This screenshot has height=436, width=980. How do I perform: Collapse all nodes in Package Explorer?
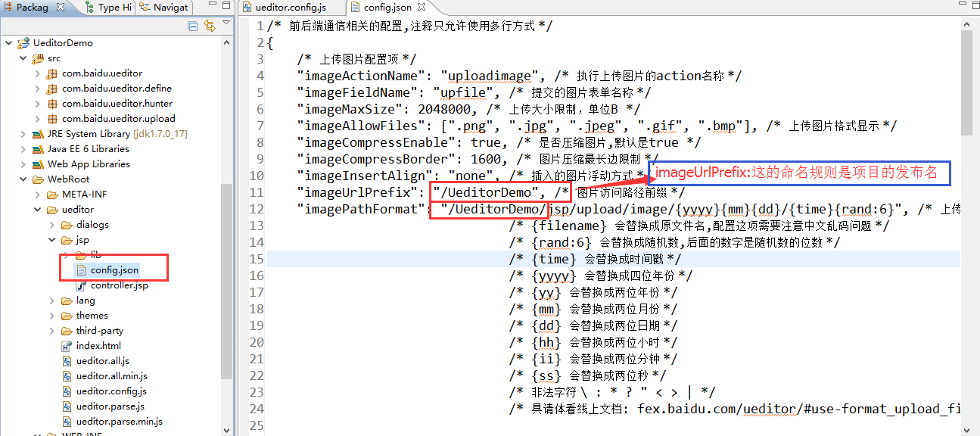point(192,25)
